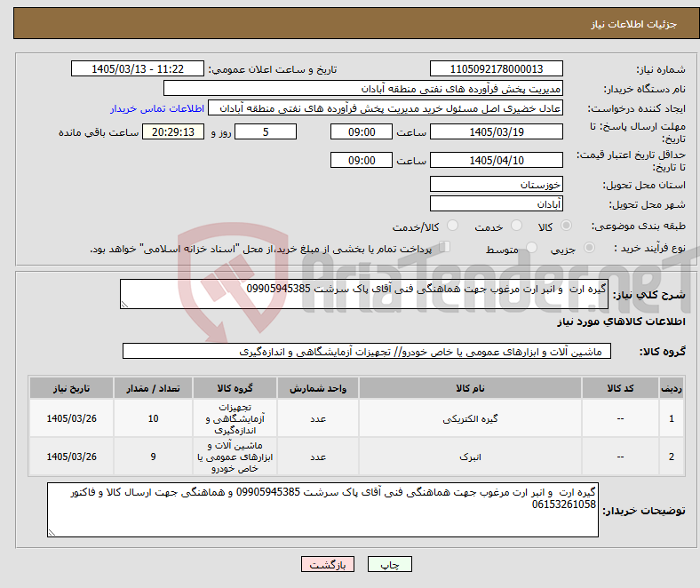The image size is (700, 588).
Task: Click the row number 1 cell
Action: click(672, 418)
